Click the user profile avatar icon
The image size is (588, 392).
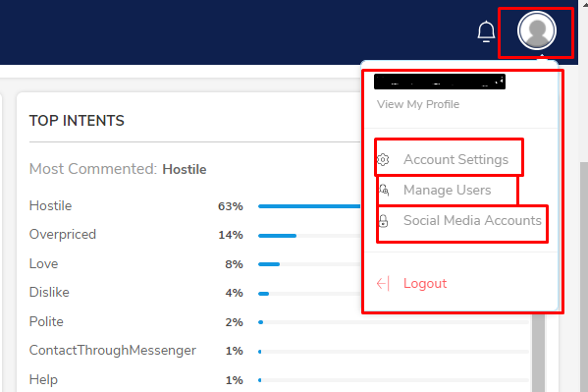click(x=537, y=30)
